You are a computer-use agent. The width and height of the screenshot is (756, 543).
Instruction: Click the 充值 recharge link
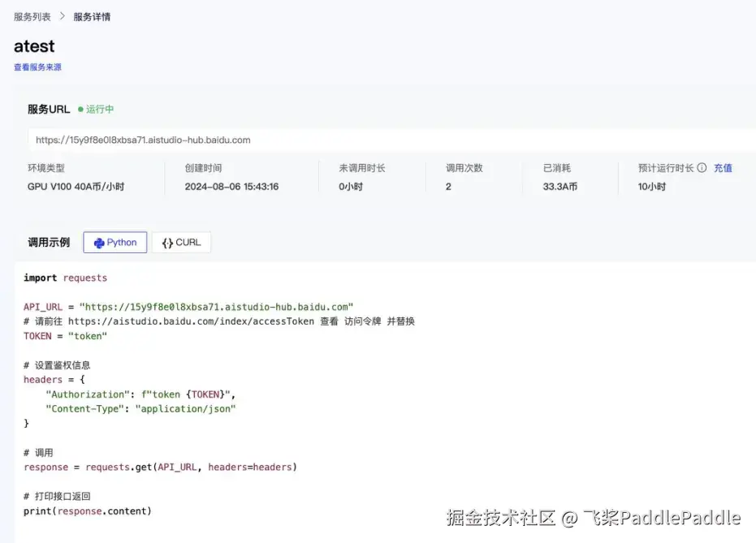click(x=723, y=168)
